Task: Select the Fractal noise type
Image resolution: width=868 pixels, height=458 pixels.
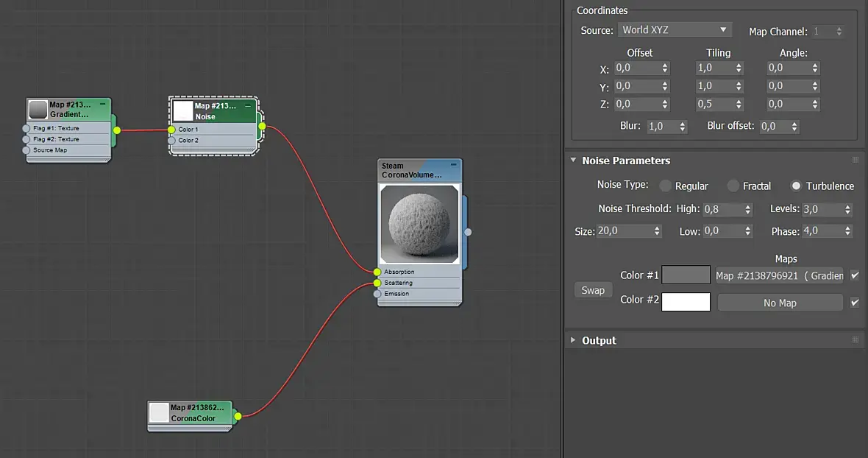Action: (733, 186)
